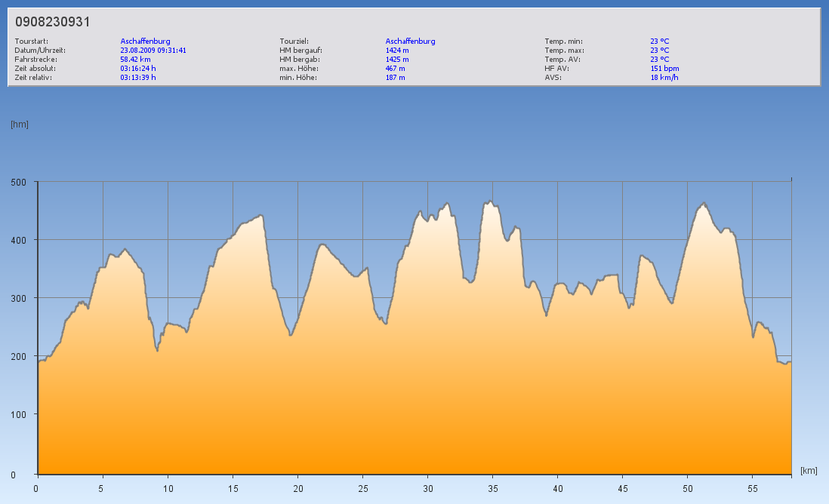Select the Tourstart value Aschaffenburg
Screen dimensions: 829x504
tap(145, 41)
